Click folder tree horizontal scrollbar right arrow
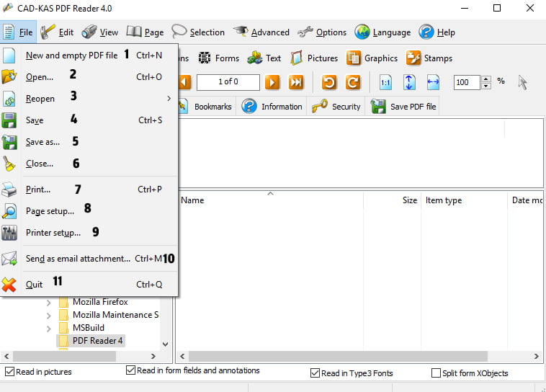 [x=153, y=357]
